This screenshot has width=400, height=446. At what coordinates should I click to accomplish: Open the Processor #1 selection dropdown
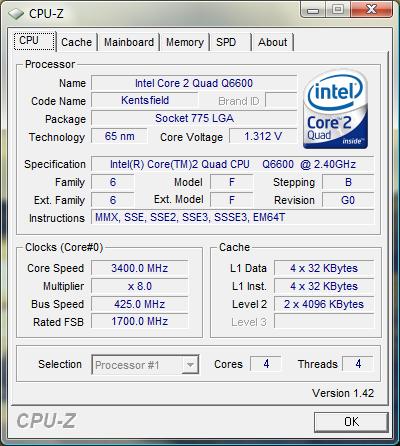(x=145, y=365)
